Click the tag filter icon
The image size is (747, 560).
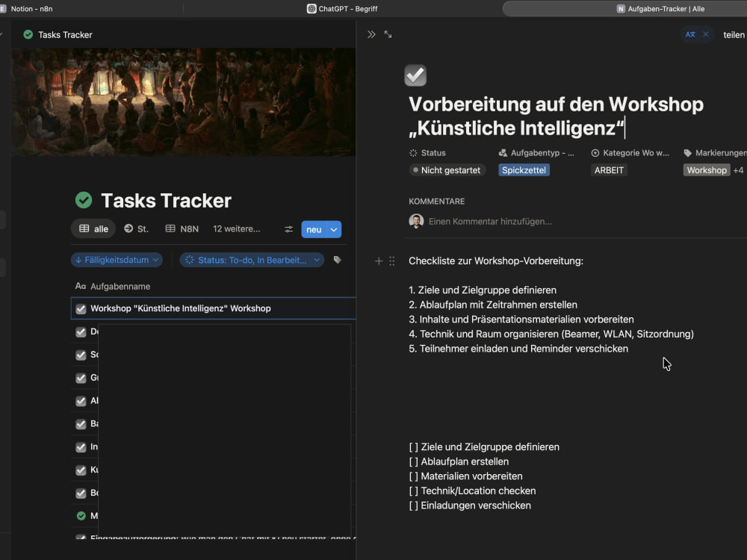338,260
